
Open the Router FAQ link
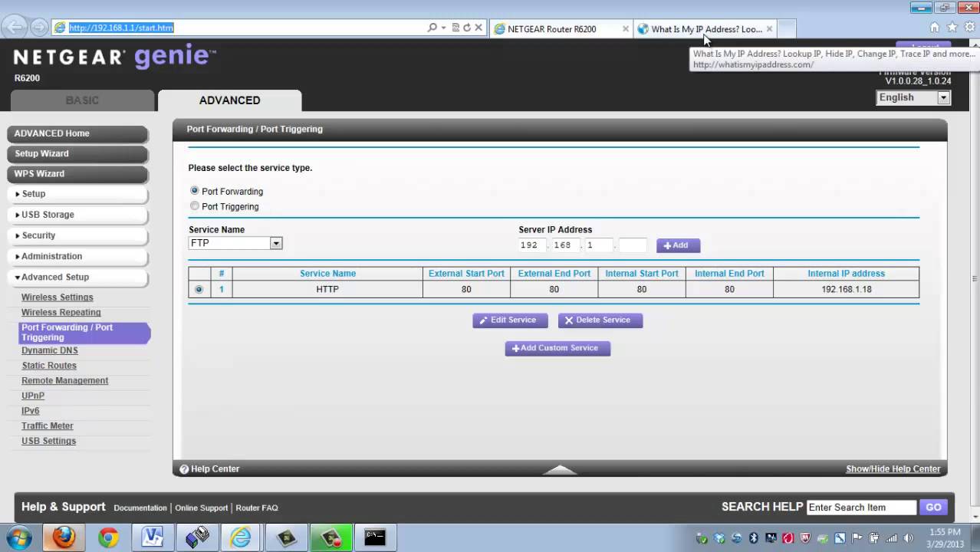point(257,508)
